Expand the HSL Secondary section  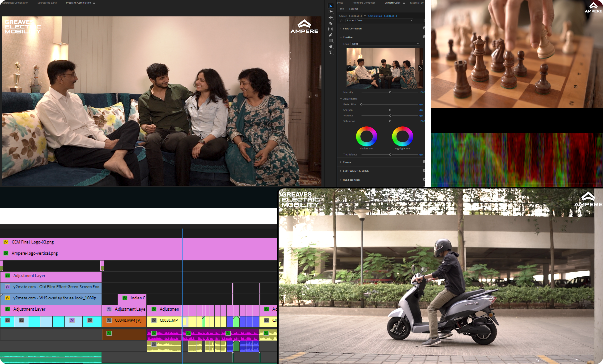click(340, 180)
